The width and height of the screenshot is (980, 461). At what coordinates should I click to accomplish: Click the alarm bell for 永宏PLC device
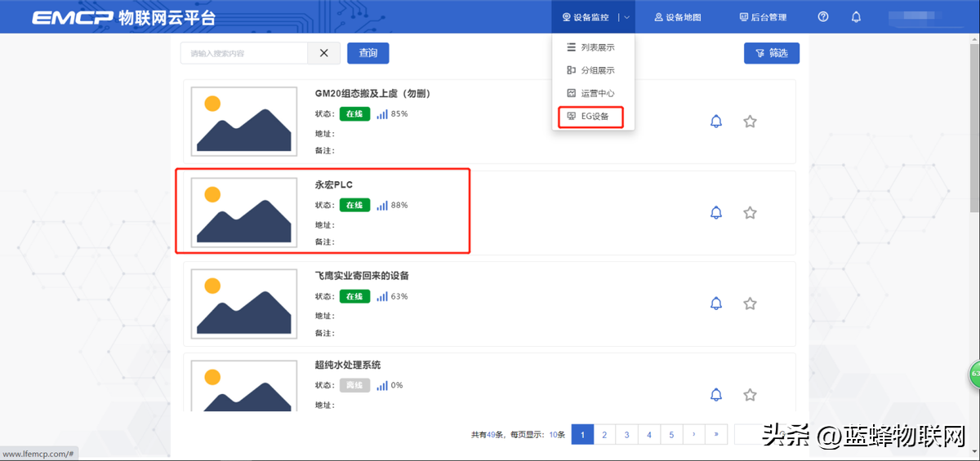(716, 213)
